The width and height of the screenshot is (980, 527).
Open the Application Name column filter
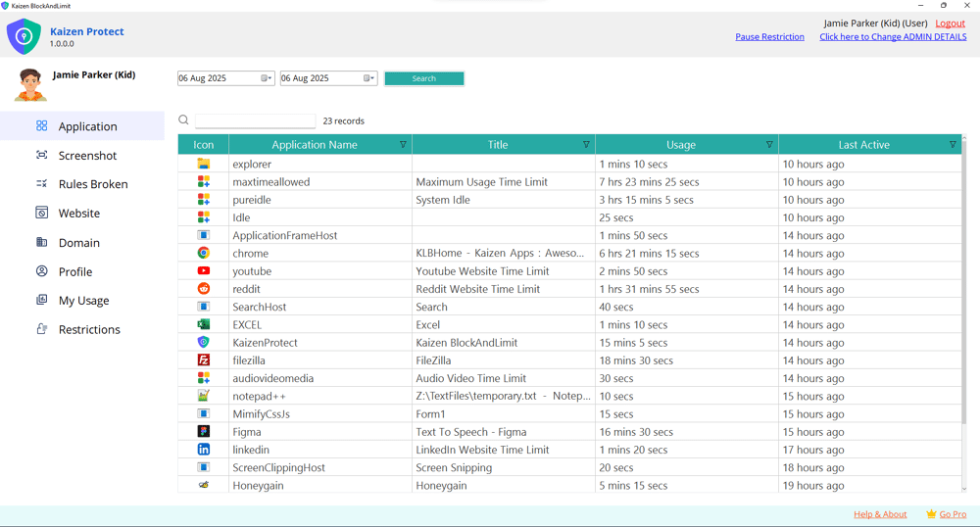403,145
